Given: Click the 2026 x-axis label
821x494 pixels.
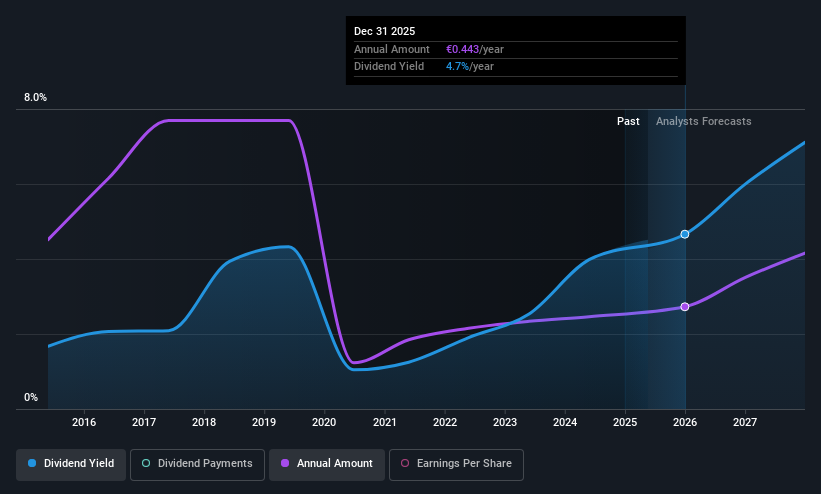Looking at the screenshot, I should click(x=685, y=422).
